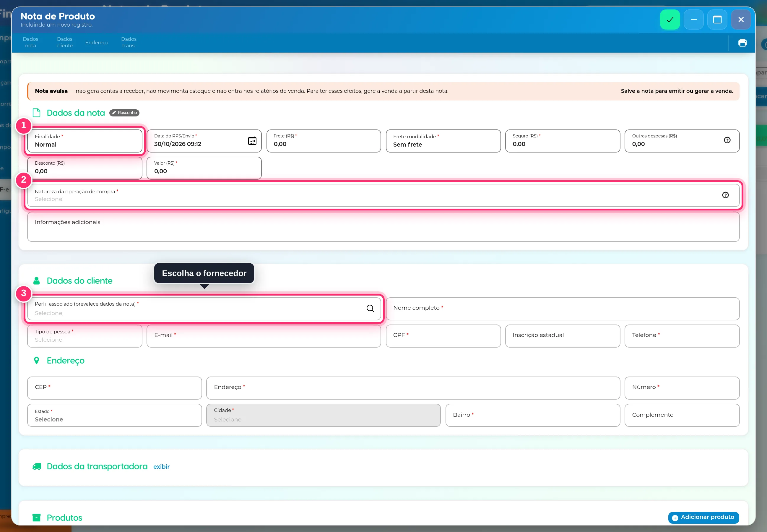
Task: Click the Informações adicionais text area
Action: (383, 227)
